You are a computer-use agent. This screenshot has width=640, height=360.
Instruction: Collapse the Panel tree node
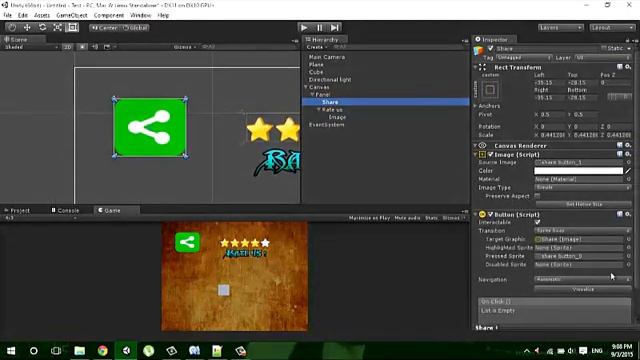tap(312, 94)
